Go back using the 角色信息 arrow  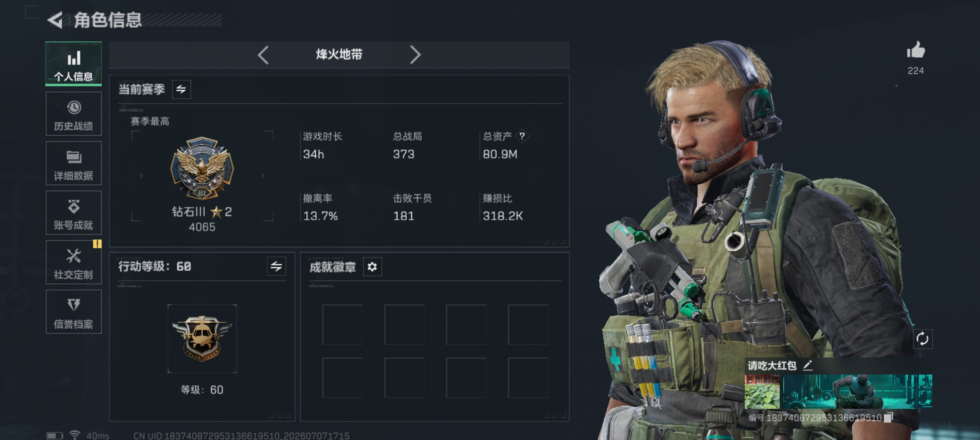pos(56,20)
